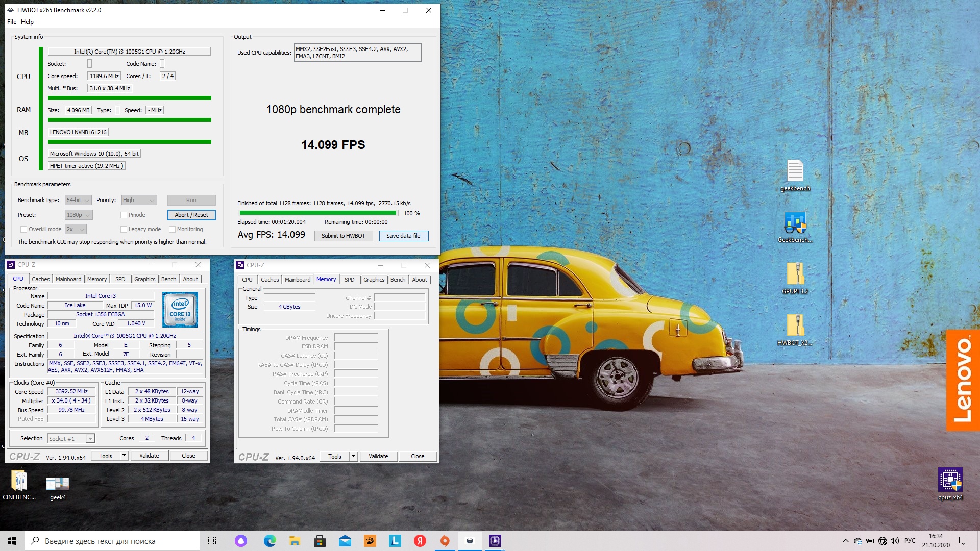
Task: Enable the Monitoring checkbox
Action: click(x=172, y=229)
